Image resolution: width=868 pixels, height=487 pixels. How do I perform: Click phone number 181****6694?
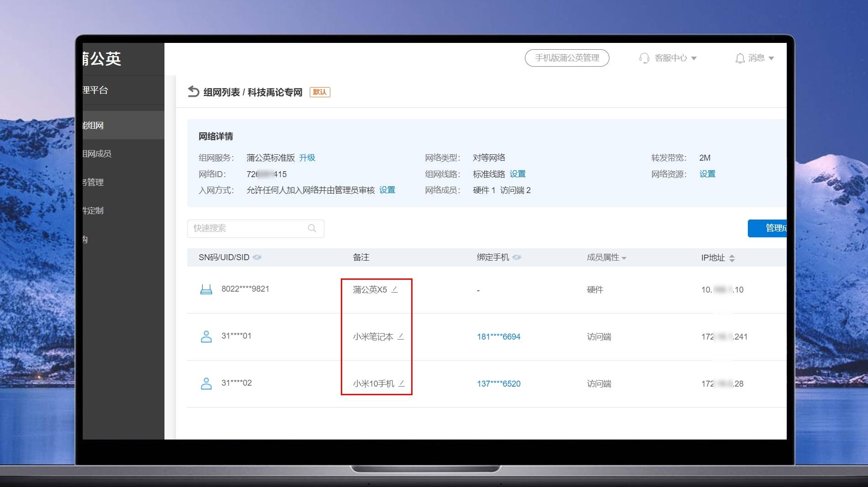click(x=498, y=337)
